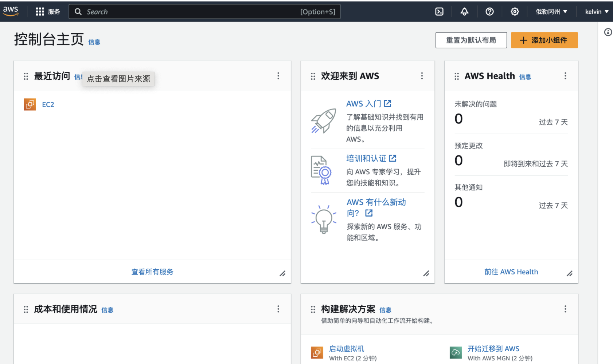Click the certificate training icon
Screen dimensions: 613x364
pyautogui.click(x=321, y=170)
